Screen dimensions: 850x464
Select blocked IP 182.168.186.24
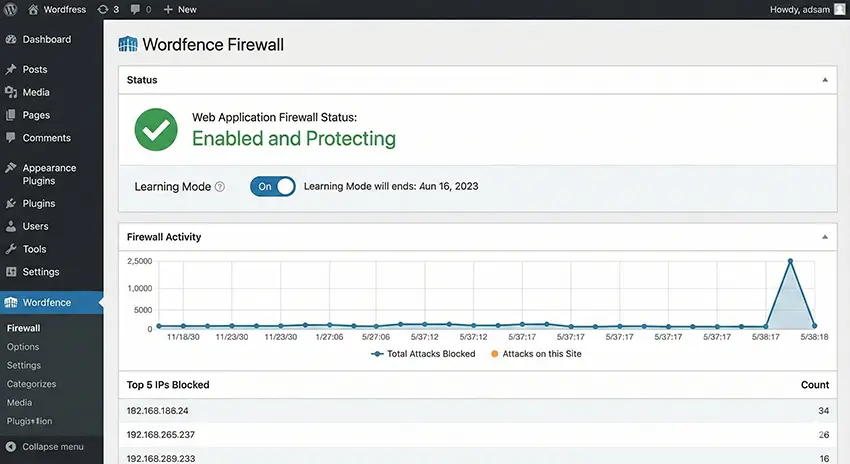[x=158, y=411]
